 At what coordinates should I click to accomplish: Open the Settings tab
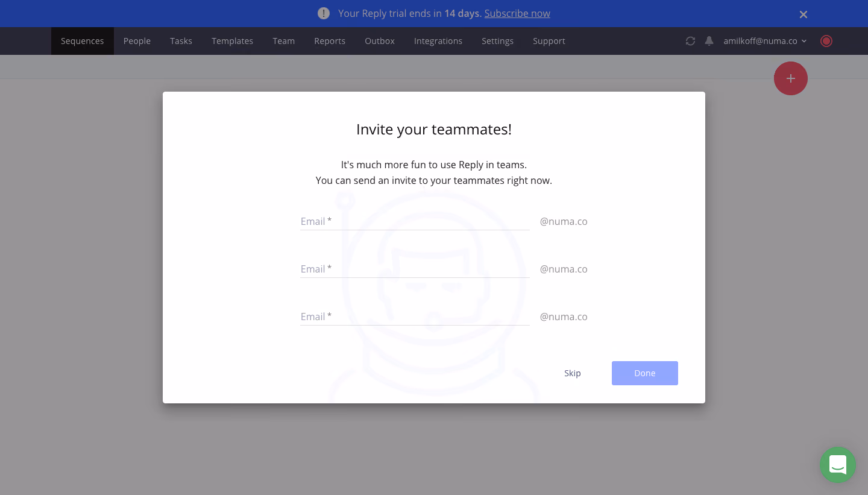tap(497, 41)
